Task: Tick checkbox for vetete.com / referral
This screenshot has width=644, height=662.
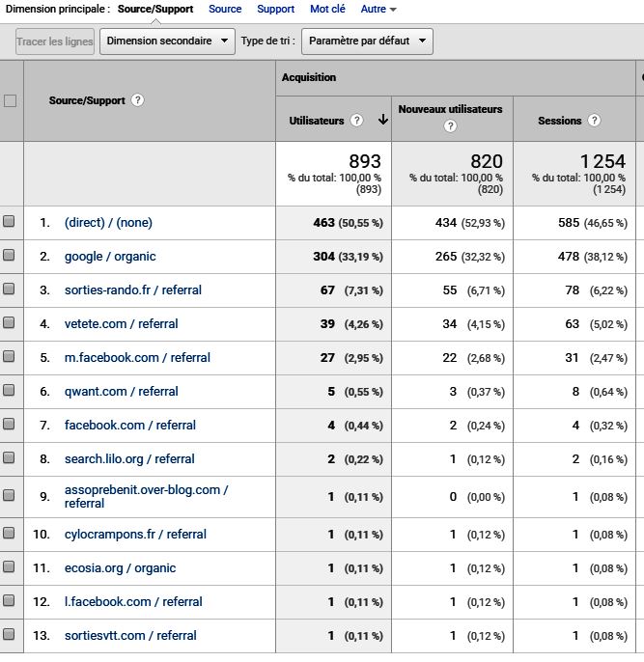Action: (x=9, y=322)
